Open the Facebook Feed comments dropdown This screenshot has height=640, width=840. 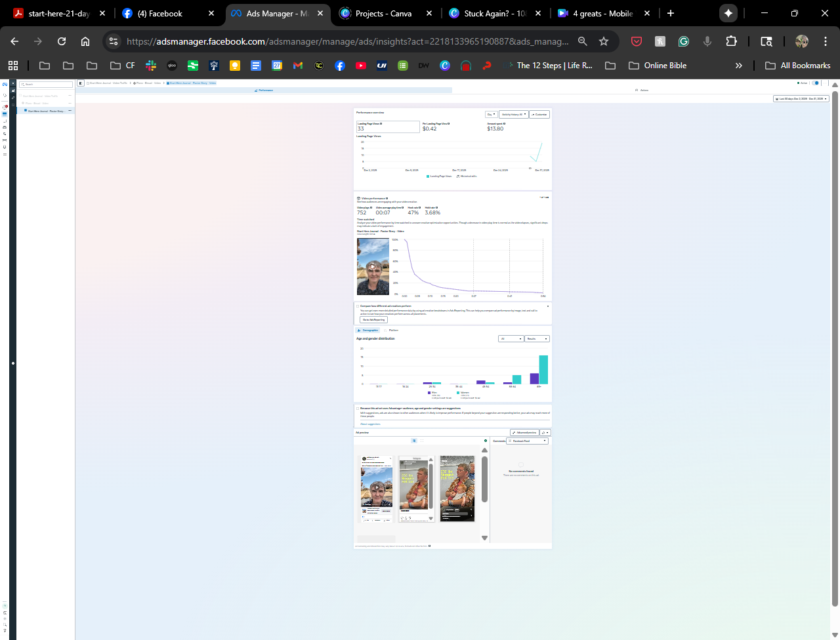527,441
